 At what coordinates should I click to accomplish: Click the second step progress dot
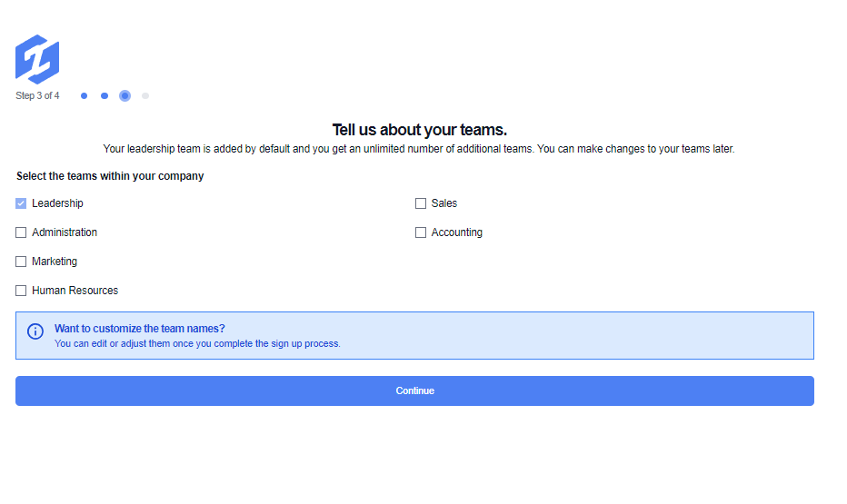(105, 95)
